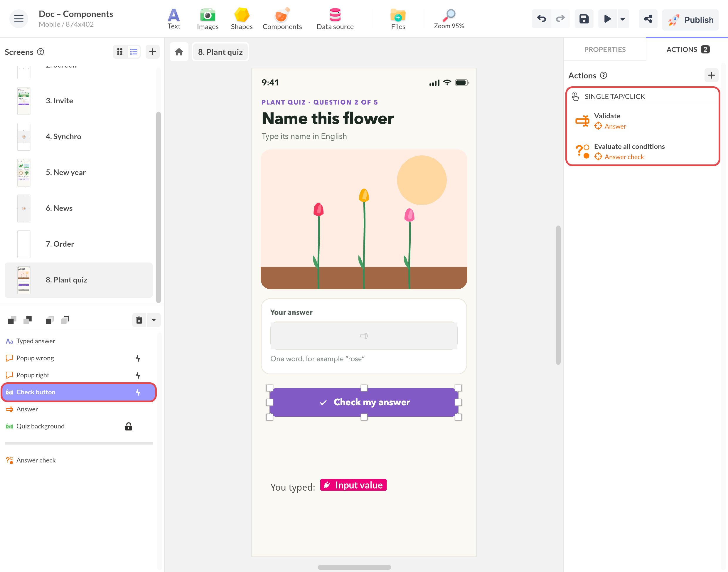Image resolution: width=728 pixels, height=572 pixels.
Task: Send the selected layer to the back
Action: point(65,320)
